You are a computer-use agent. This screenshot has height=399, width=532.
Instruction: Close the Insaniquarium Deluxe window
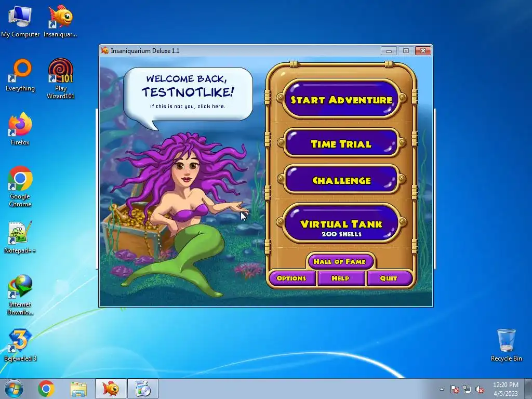pyautogui.click(x=423, y=51)
